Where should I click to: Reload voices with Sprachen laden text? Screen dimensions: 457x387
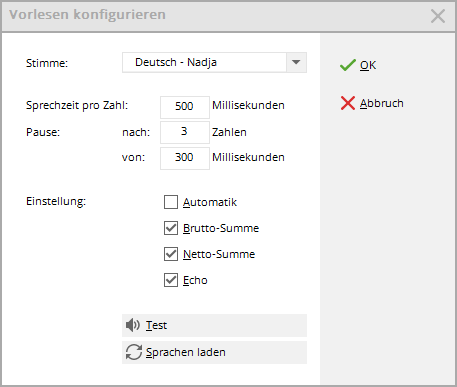coord(186,352)
